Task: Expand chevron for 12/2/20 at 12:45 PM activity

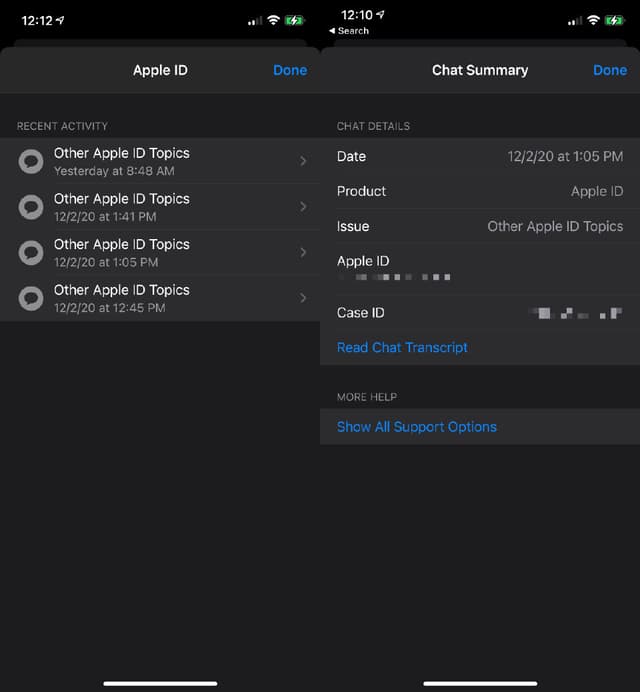Action: click(x=303, y=298)
